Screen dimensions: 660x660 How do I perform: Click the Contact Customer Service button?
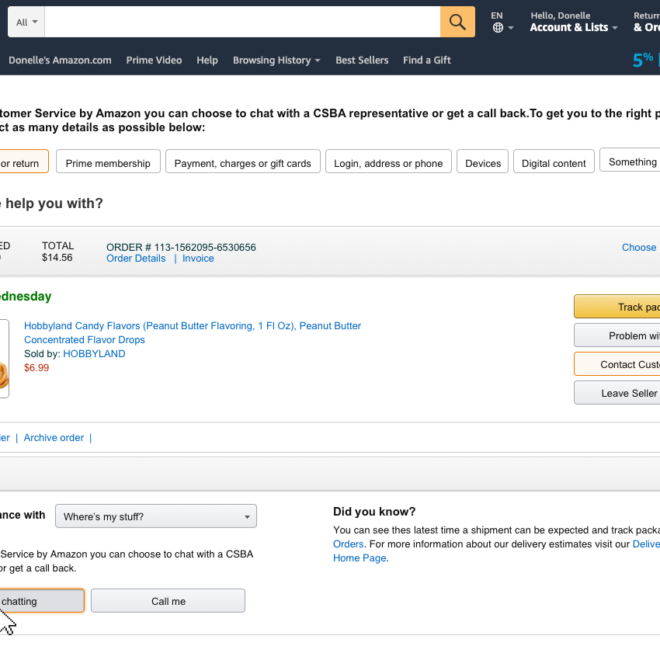pyautogui.click(x=617, y=364)
